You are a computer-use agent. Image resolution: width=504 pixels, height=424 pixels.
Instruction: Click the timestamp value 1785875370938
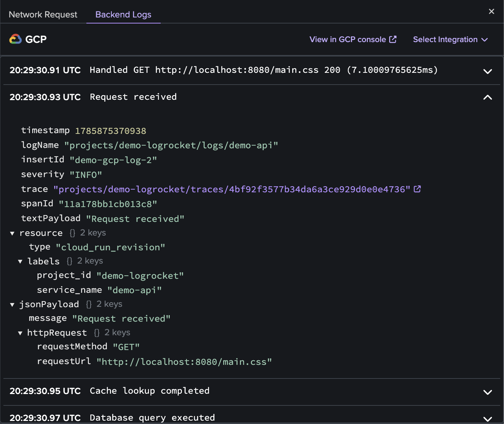(110, 131)
